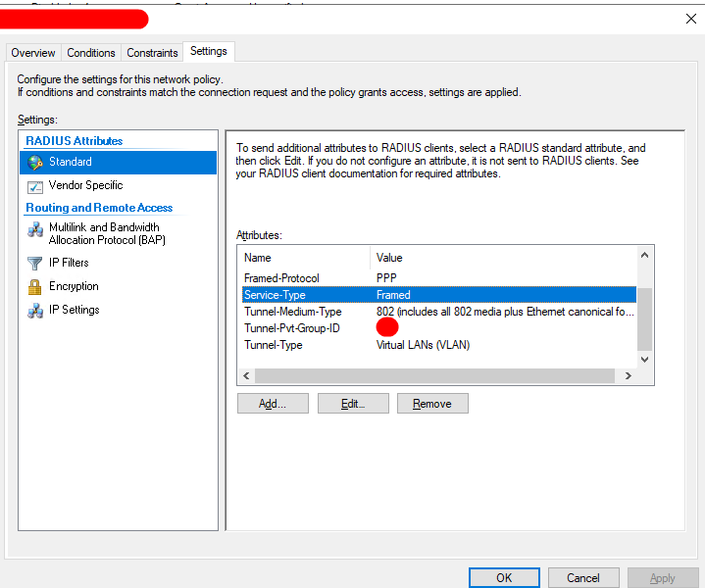Select the Tunnel-Medium-Type attribute row
705x588 pixels.
tap(439, 312)
